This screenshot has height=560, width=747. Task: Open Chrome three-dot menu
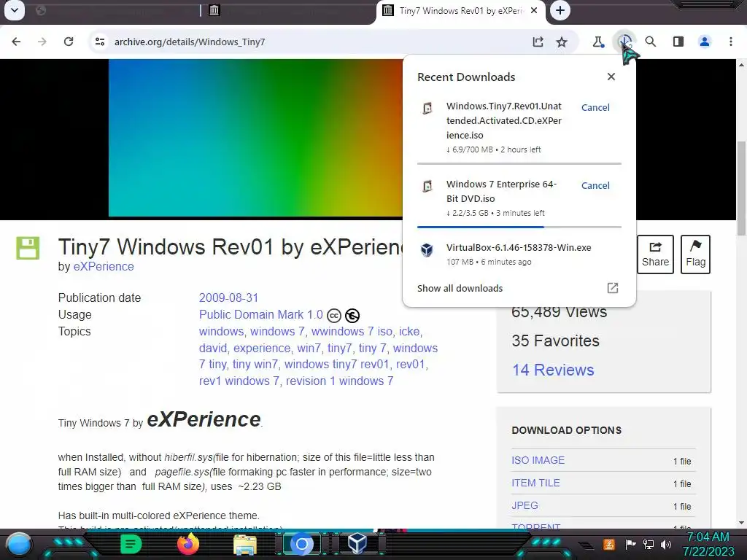(731, 42)
